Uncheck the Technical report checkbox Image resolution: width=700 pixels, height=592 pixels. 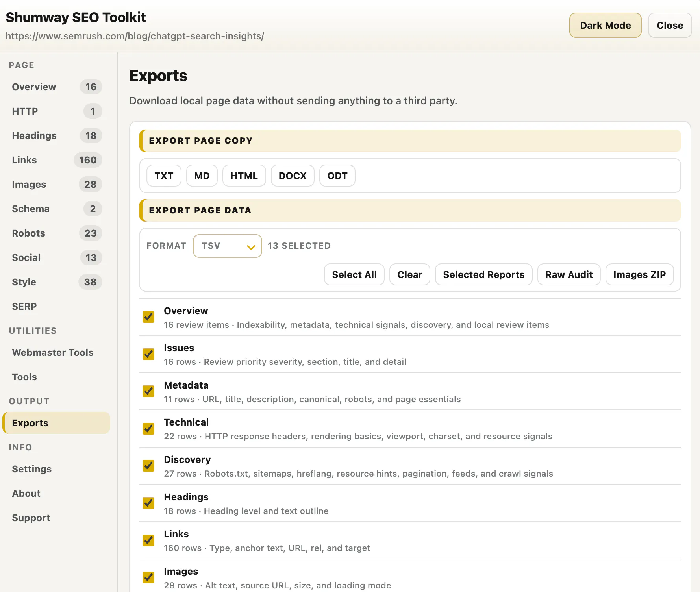click(x=148, y=429)
